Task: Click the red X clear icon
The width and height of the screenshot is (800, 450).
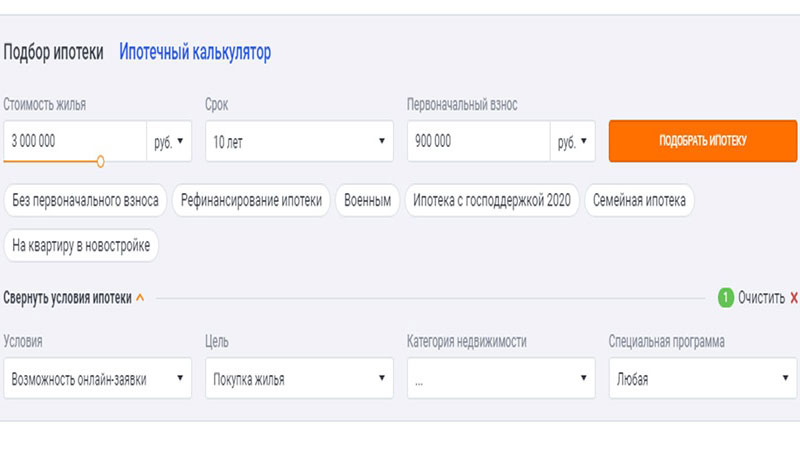Action: pyautogui.click(x=794, y=298)
